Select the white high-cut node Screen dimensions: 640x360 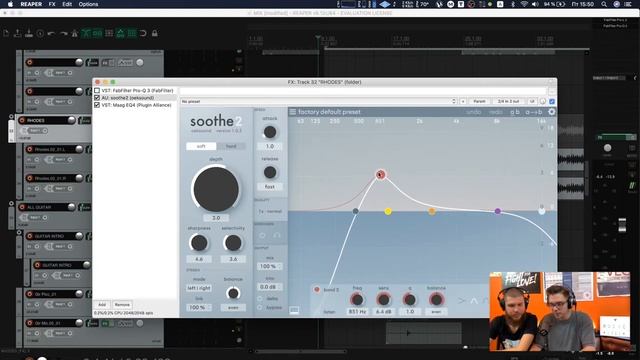542,211
